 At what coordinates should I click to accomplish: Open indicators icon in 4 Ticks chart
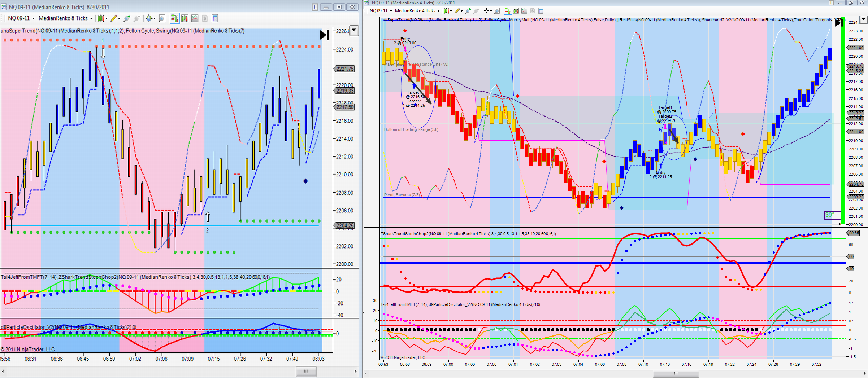(524, 11)
